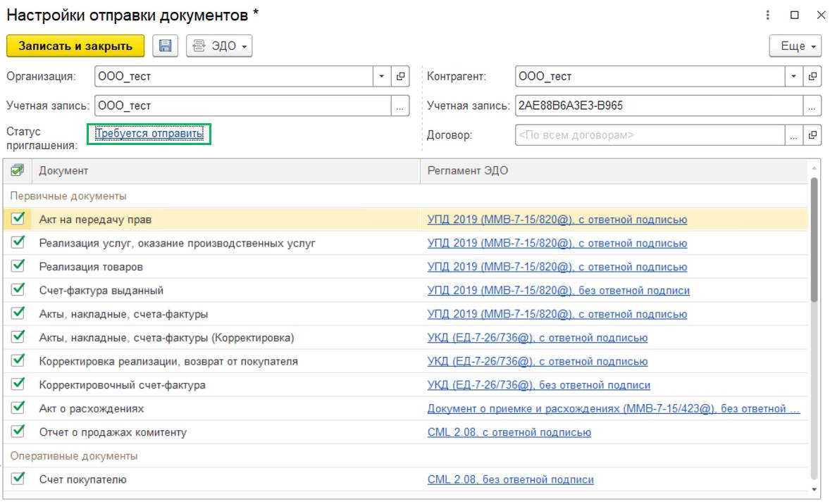Open УПД link for Счет-фактура выданный
The image size is (830, 504).
click(x=559, y=290)
